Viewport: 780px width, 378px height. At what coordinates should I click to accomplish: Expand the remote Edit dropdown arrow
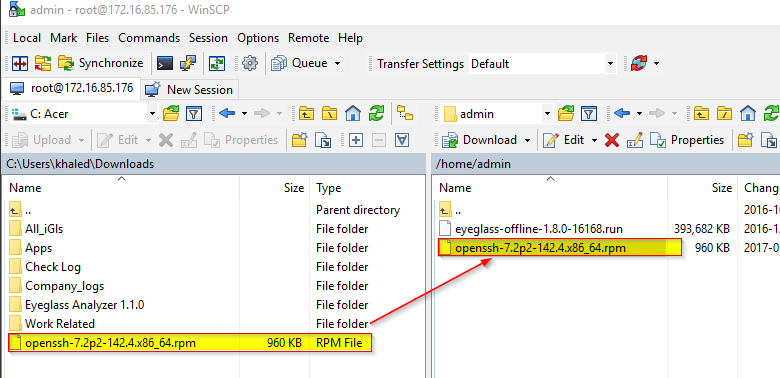[x=594, y=140]
